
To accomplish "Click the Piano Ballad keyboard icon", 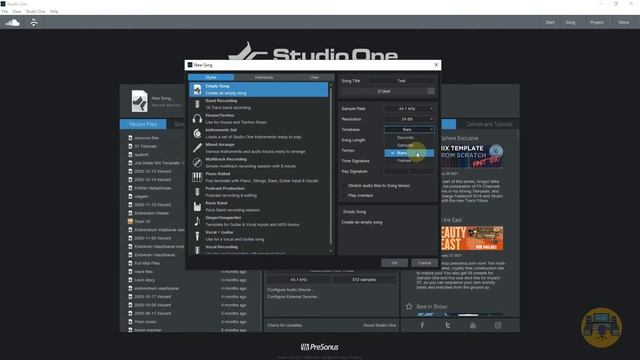I will 197,177.
